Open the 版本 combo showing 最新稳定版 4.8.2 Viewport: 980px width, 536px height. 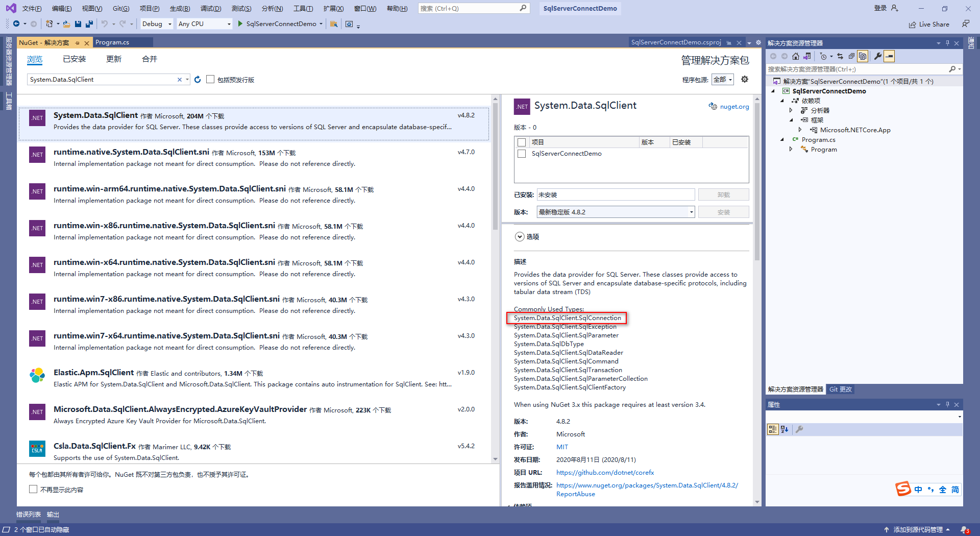[x=692, y=211]
